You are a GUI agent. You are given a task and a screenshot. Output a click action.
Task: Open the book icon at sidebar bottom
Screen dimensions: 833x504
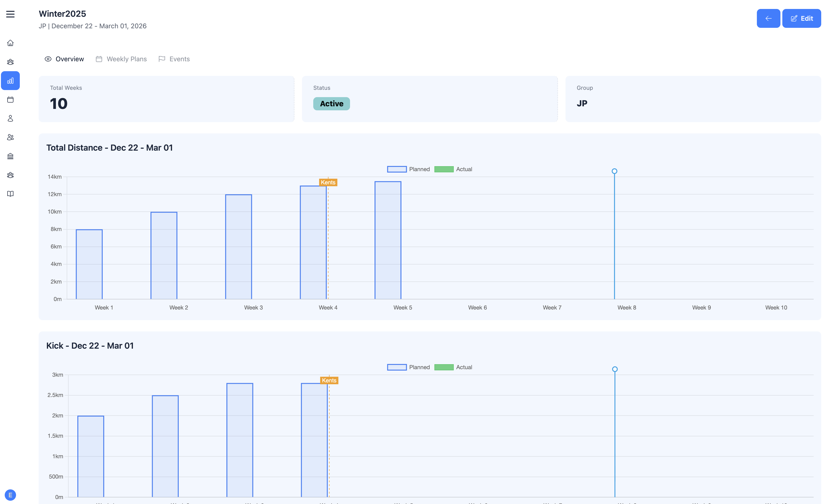[10, 193]
